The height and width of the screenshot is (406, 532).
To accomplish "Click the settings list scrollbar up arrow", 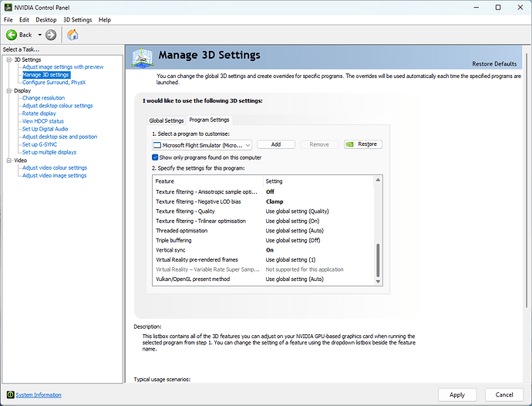I will click(378, 181).
